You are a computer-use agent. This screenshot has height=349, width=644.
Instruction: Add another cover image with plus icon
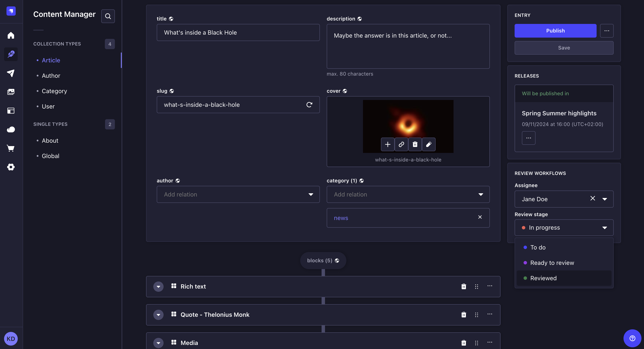(x=388, y=144)
